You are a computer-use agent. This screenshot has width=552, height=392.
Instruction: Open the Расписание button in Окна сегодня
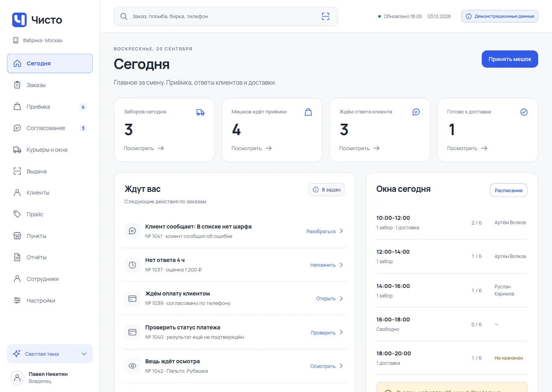click(509, 190)
